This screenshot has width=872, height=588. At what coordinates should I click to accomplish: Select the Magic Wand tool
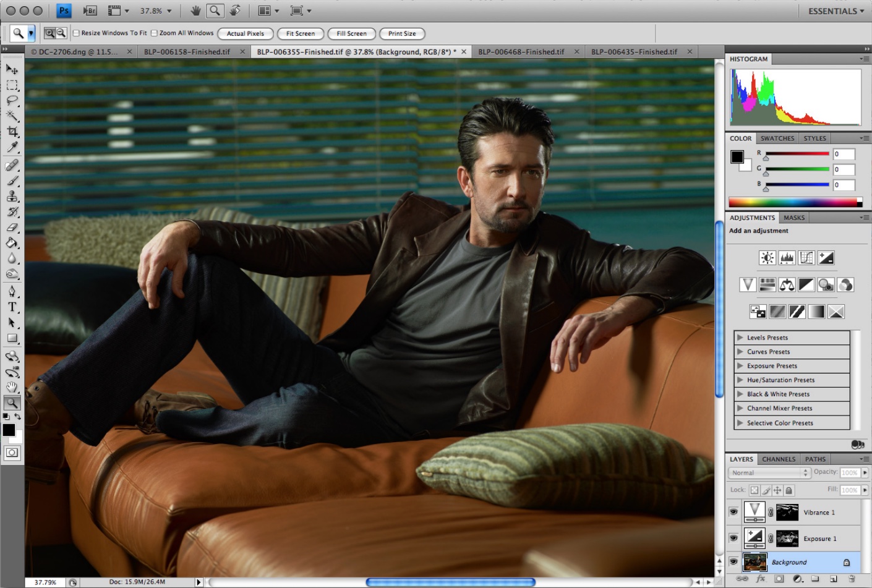tap(12, 116)
